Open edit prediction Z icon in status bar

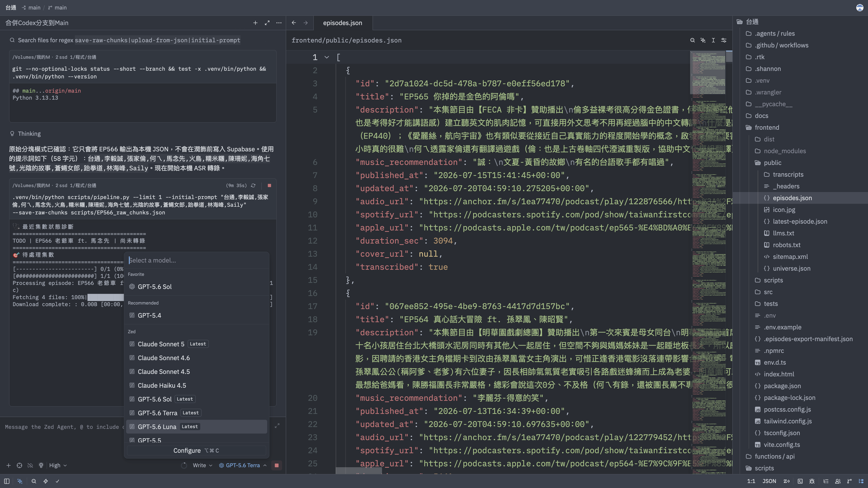tap(787, 481)
